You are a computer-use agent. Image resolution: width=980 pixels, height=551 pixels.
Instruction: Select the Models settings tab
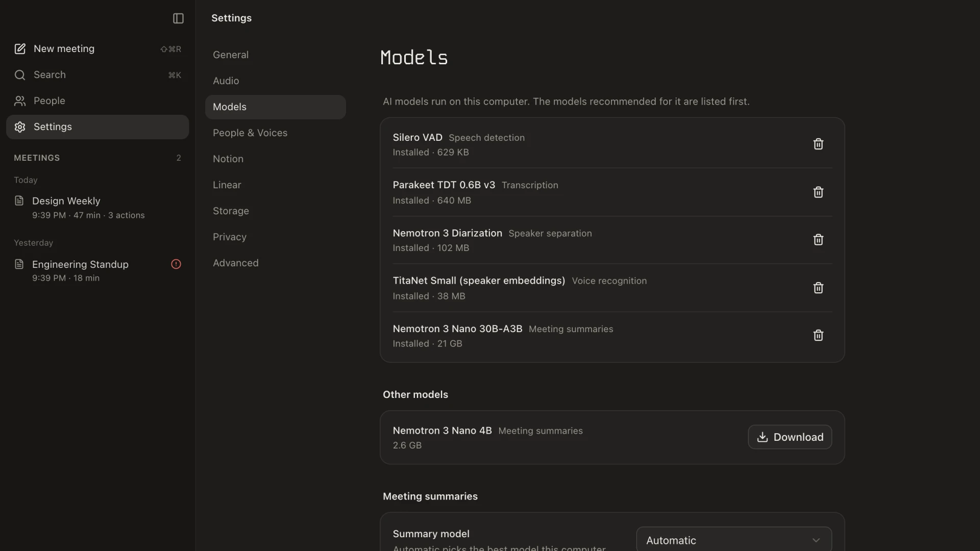coord(276,107)
